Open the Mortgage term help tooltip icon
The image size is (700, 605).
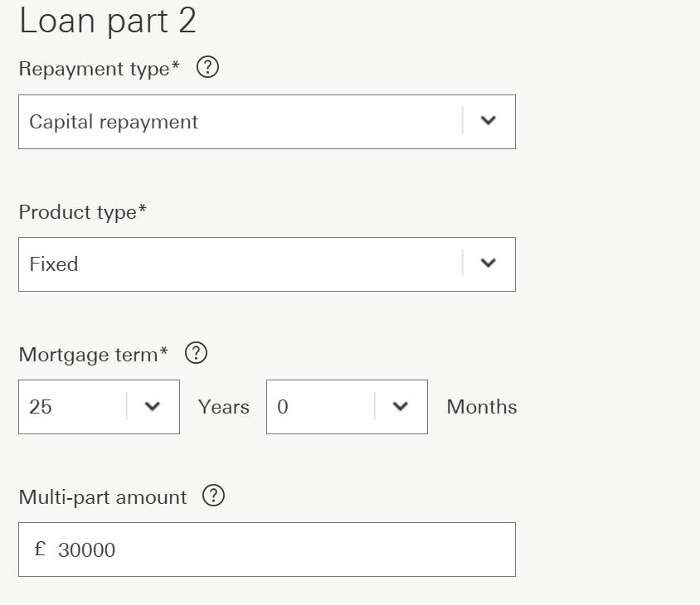196,354
